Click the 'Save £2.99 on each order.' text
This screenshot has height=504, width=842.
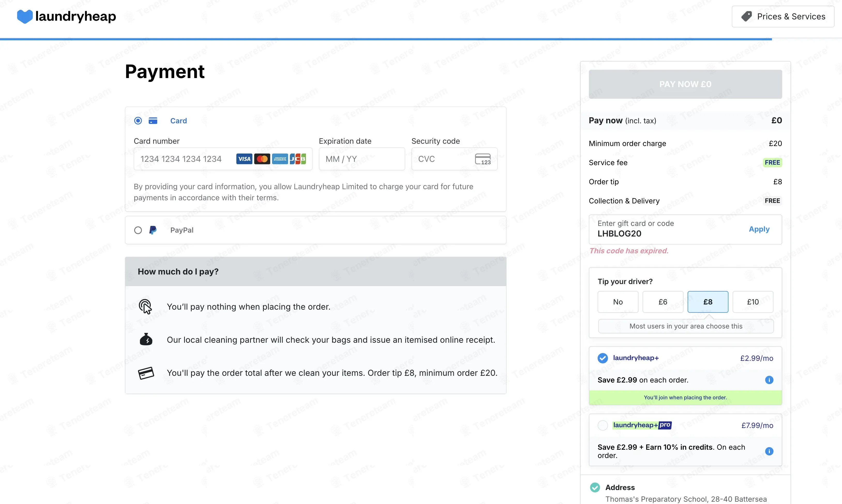pos(643,380)
